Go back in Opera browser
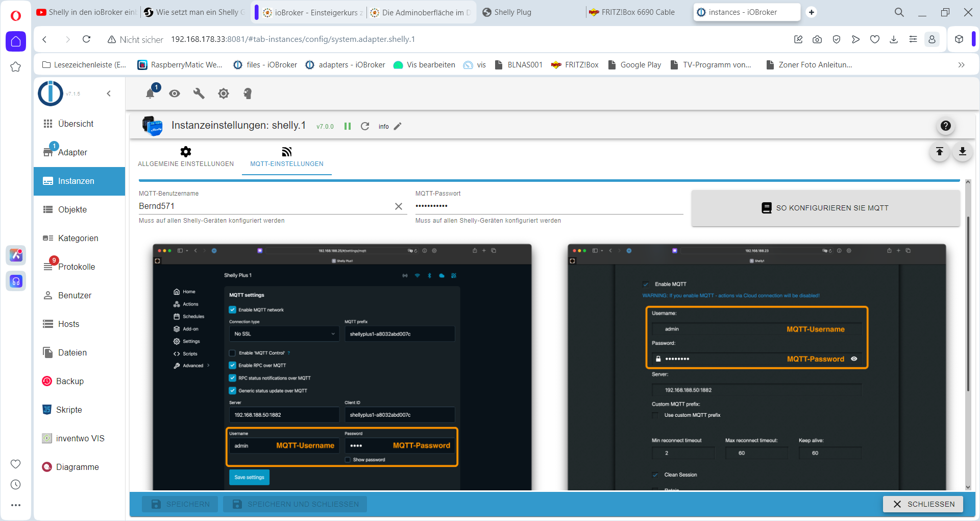 coord(45,39)
